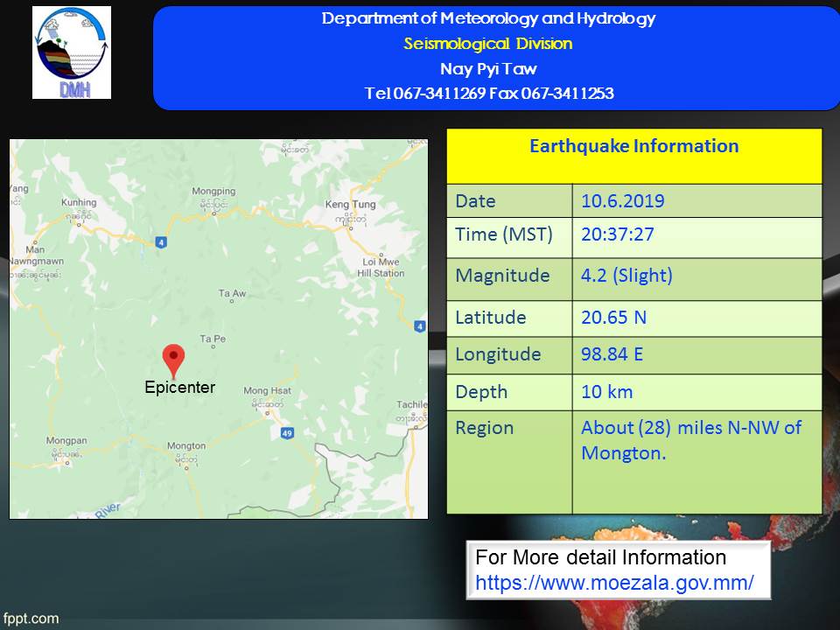Click the magnitude value '4.2 (Slight)'

coord(626,276)
